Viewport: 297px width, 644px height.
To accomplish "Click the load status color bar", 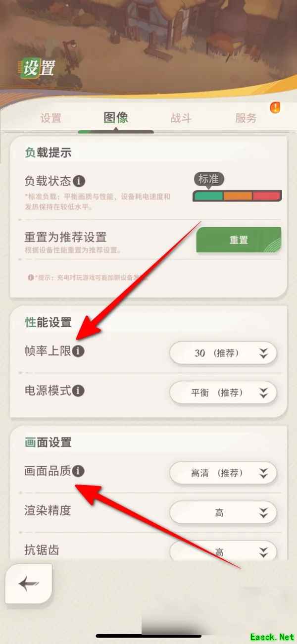I will coord(237,196).
